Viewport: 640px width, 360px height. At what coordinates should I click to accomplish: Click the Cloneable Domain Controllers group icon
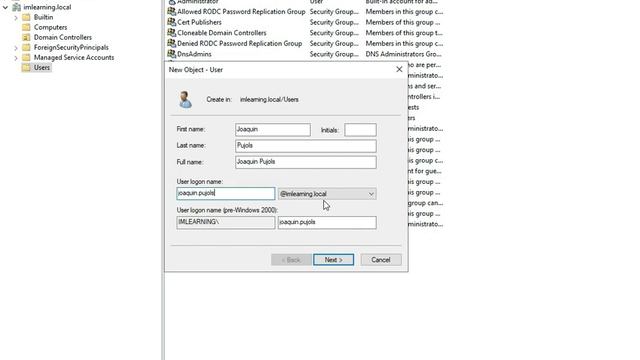(172, 33)
